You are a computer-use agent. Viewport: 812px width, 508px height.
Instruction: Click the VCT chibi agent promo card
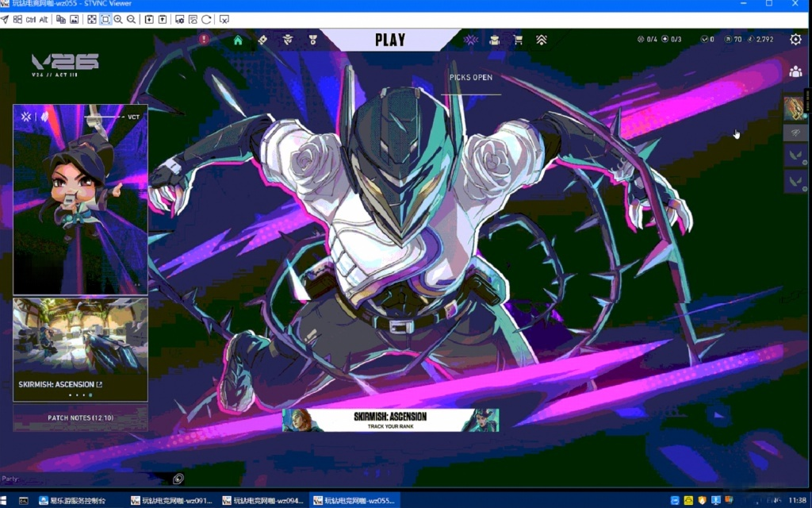click(x=80, y=199)
